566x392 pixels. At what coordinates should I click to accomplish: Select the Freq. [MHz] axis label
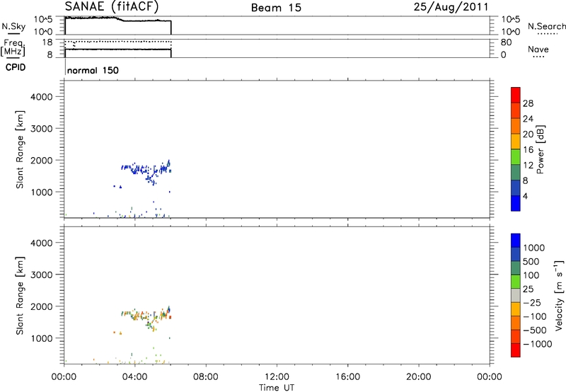13,48
